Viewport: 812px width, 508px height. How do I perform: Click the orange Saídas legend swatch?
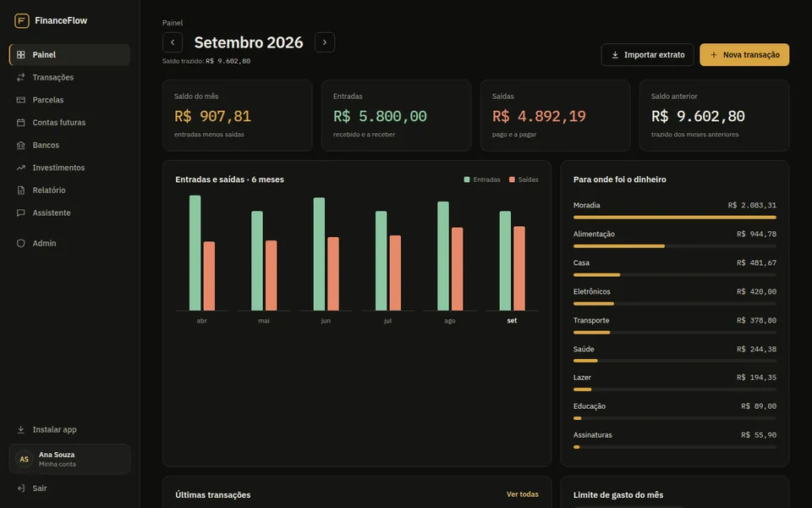[512, 179]
